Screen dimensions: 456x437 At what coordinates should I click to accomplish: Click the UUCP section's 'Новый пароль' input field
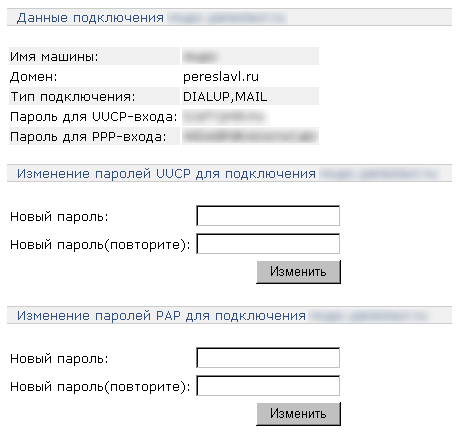(268, 216)
